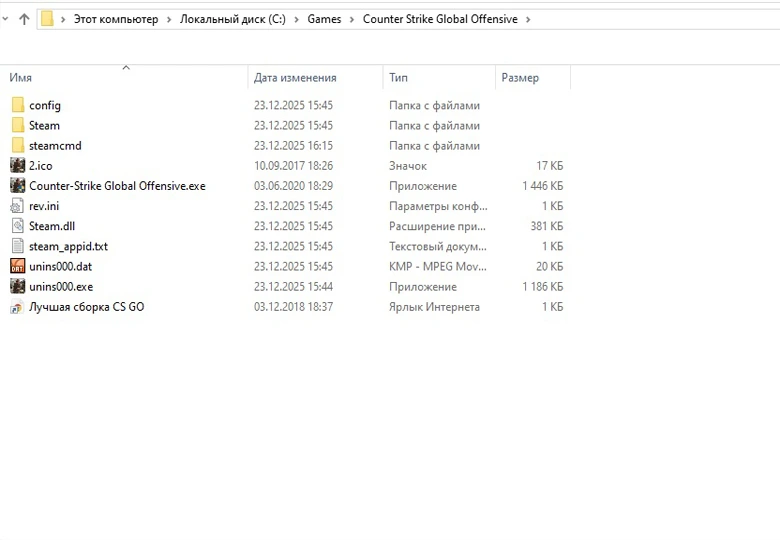Click the unins000.dat file icon
Viewport: 780px width, 540px height.
click(18, 266)
